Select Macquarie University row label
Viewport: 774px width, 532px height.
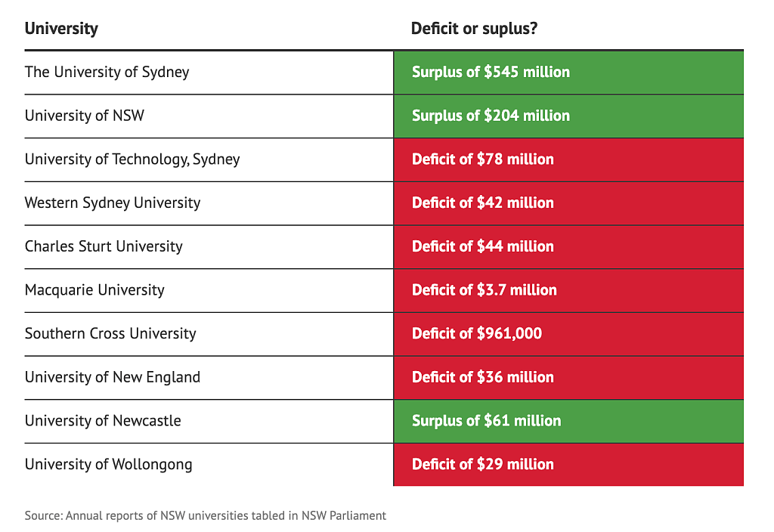coord(94,290)
